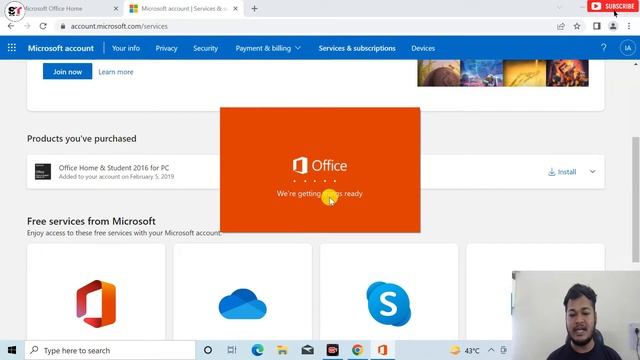This screenshot has height=360, width=640.
Task: Open Mail app from taskbar
Action: pos(307,350)
